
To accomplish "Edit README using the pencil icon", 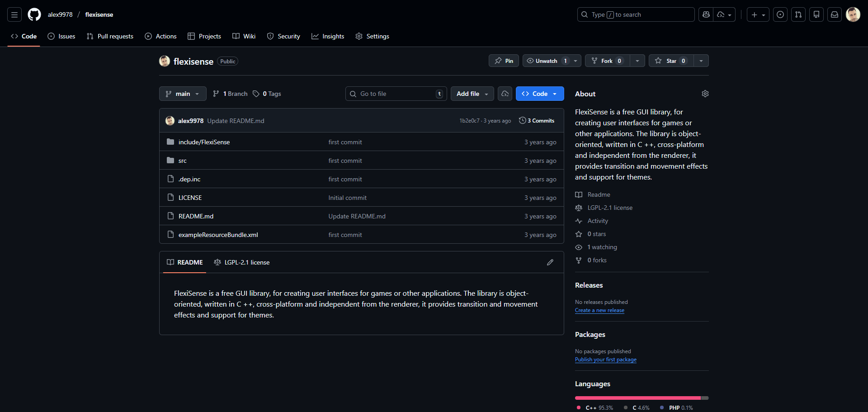I will coord(550,262).
